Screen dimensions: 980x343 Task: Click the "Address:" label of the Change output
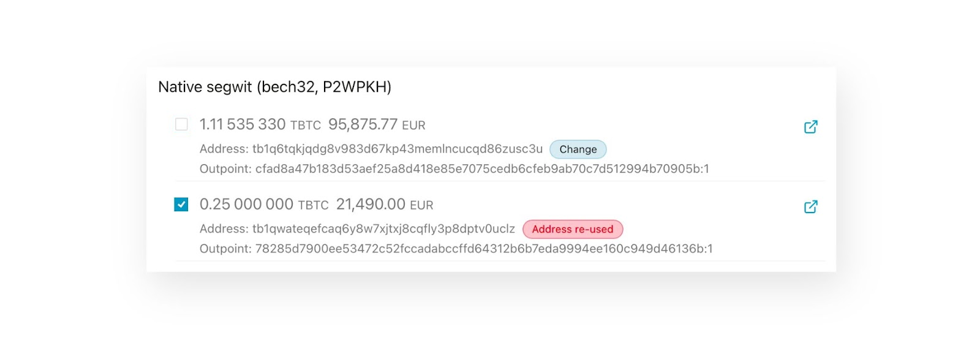coord(224,149)
